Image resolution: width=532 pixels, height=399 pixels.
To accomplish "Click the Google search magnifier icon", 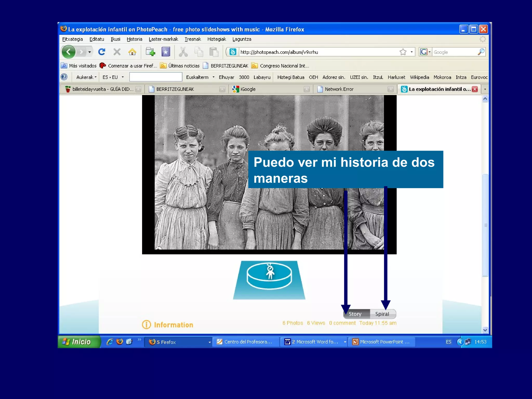I will coord(481,52).
